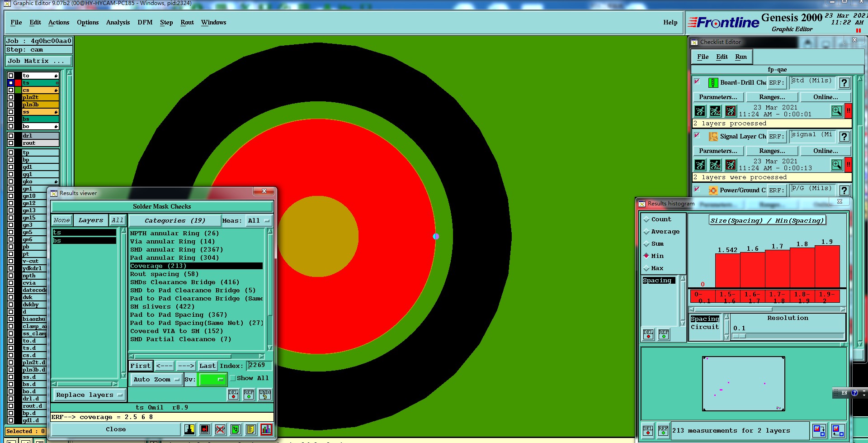868x443 pixels.
Task: Click the red 1.5-1.6 histogram range swatch
Action: click(727, 297)
